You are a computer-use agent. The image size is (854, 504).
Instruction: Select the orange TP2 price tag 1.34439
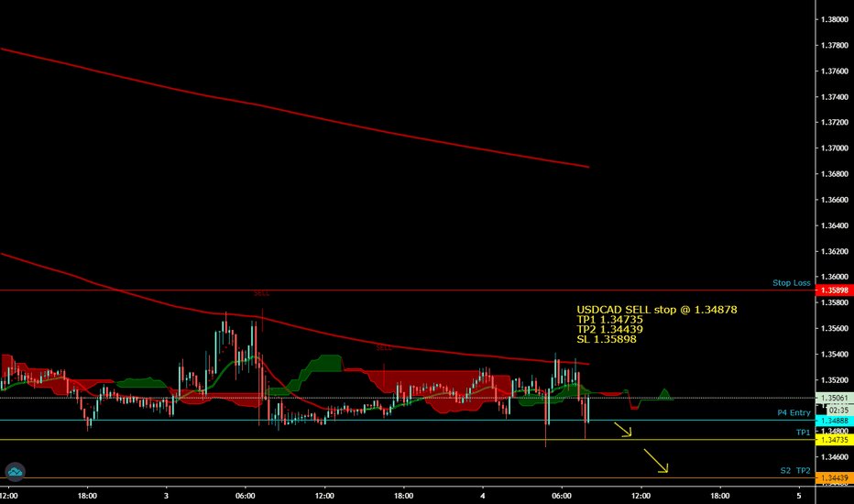(x=835, y=477)
